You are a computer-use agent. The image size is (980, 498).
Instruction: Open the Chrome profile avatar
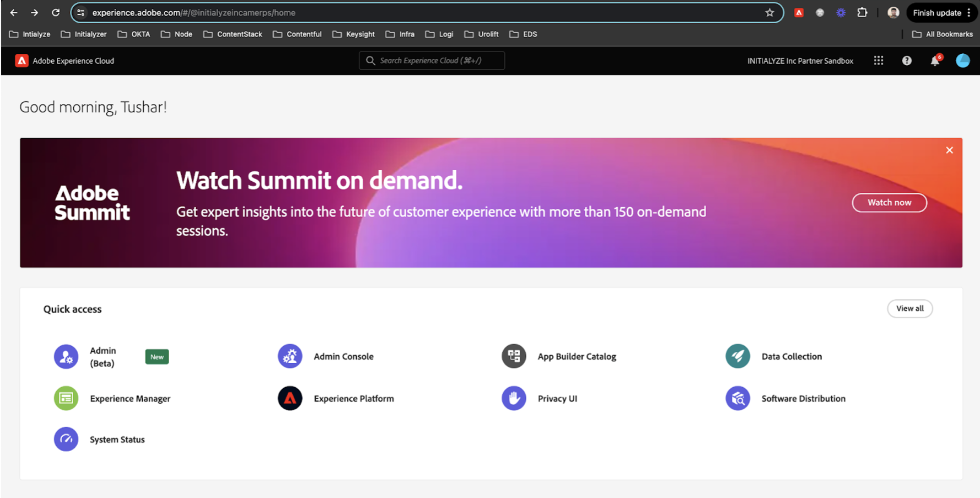(x=894, y=13)
